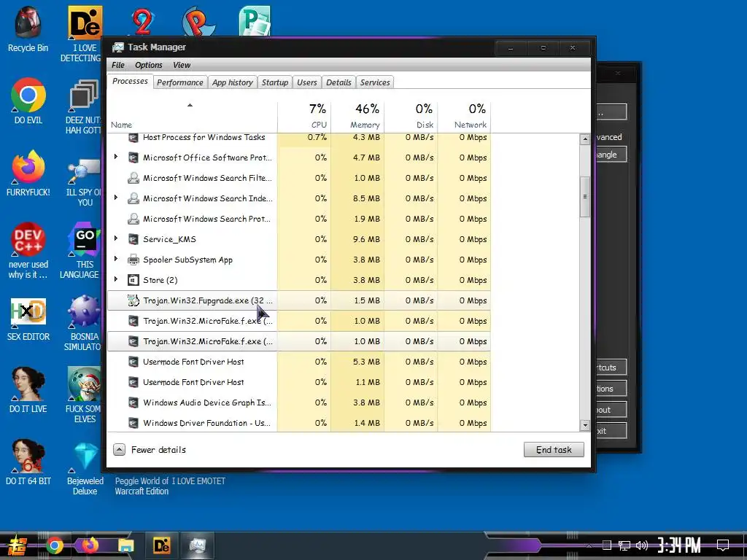
Task: Switch to the Users tab
Action: tap(307, 82)
